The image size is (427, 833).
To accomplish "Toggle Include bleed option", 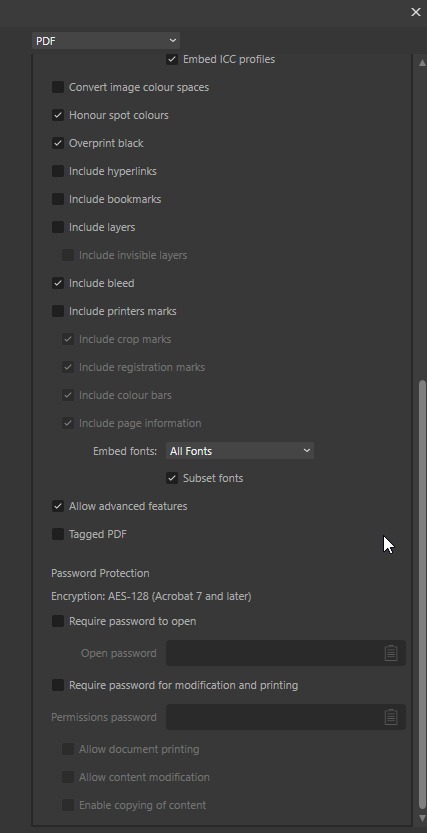I will tap(58, 283).
